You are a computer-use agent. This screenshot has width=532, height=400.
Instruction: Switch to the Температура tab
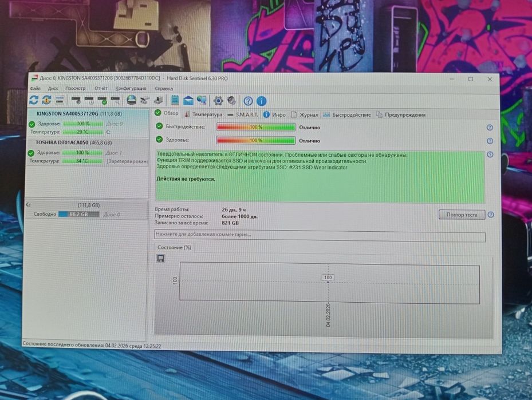[x=203, y=114]
